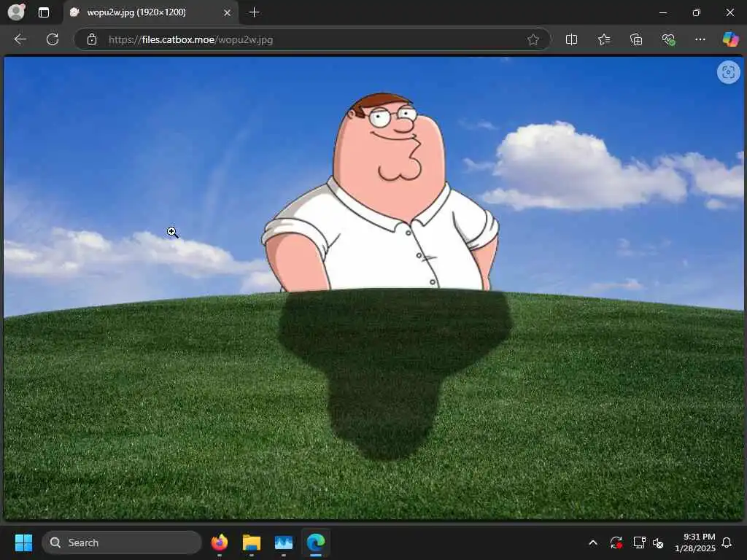Open File Explorer from the taskbar
Viewport: 747px width, 560px height.
[252, 542]
